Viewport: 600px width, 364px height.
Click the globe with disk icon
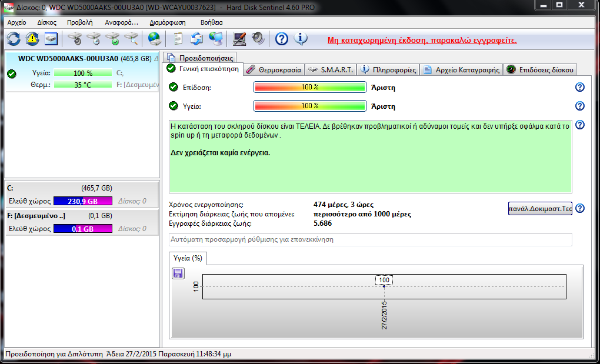[155, 38]
